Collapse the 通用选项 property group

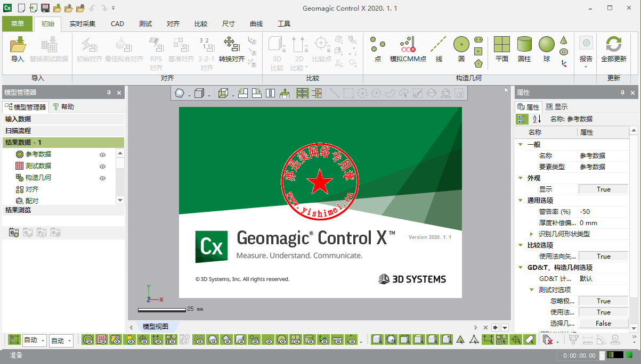(x=520, y=200)
